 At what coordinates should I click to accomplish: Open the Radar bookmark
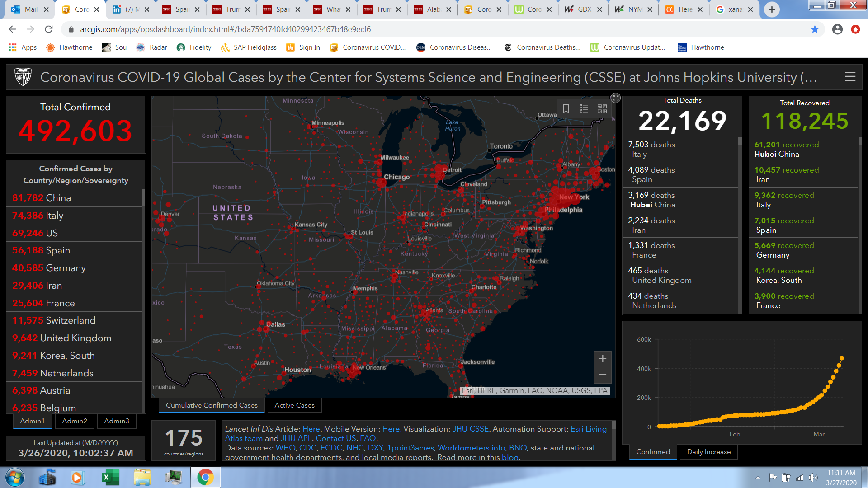[x=152, y=47]
